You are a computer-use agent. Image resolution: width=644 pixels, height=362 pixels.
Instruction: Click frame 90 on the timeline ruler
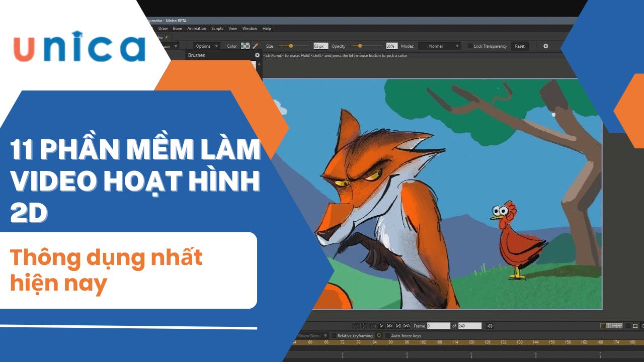point(390,342)
